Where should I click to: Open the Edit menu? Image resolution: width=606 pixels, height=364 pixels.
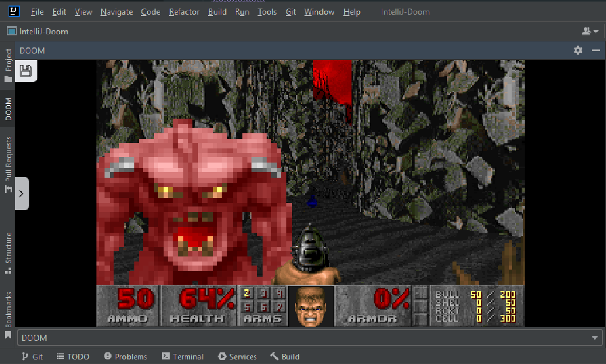(59, 12)
